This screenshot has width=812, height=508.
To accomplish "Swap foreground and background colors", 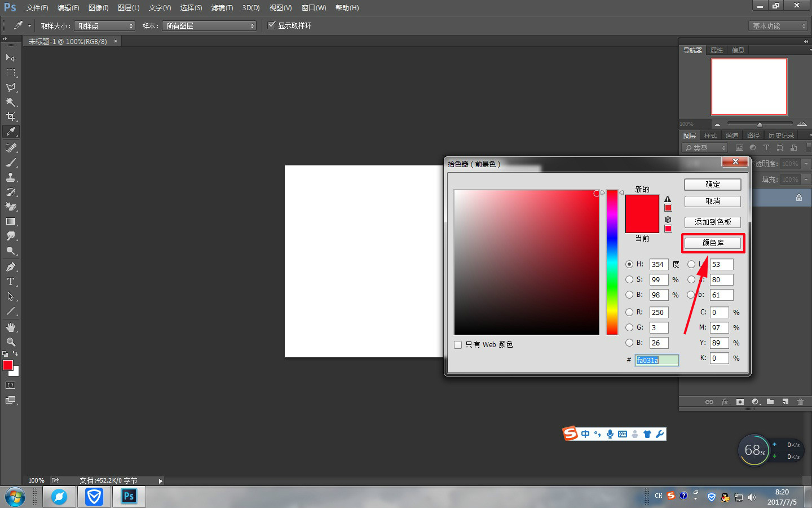I will [15, 354].
